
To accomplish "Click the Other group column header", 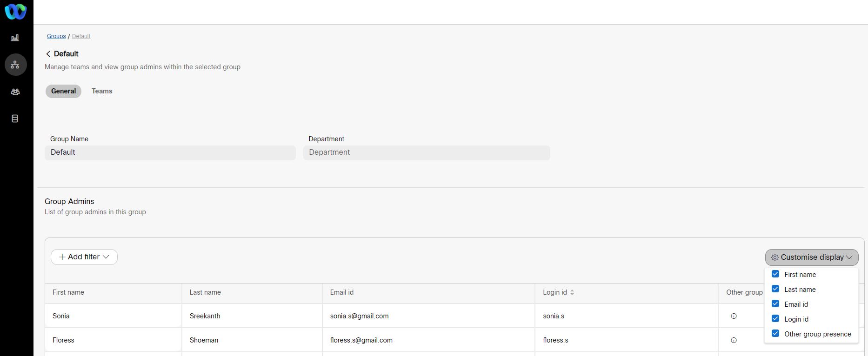I will [744, 292].
